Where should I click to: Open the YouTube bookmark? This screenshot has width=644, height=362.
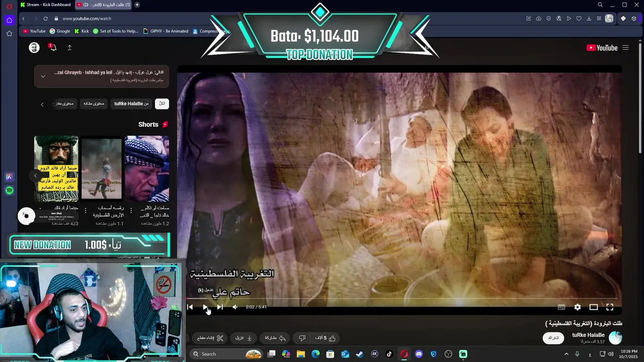[x=34, y=31]
